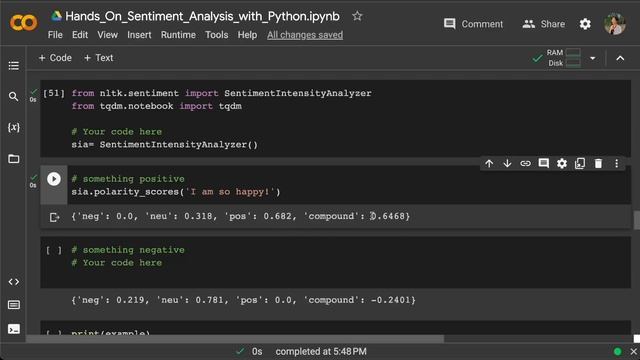Screen dimensions: 640x360
Task: Click the horizontal scrollbar at bottom
Action: pyautogui.click(x=235, y=339)
